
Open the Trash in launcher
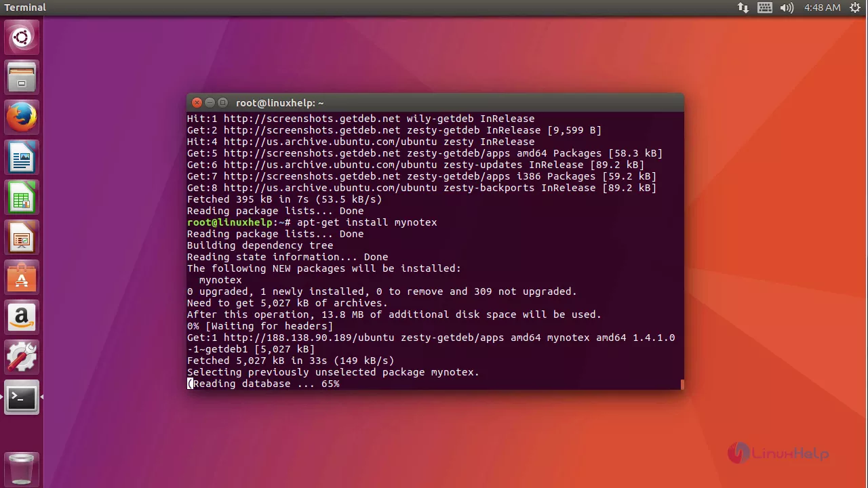pos(22,468)
